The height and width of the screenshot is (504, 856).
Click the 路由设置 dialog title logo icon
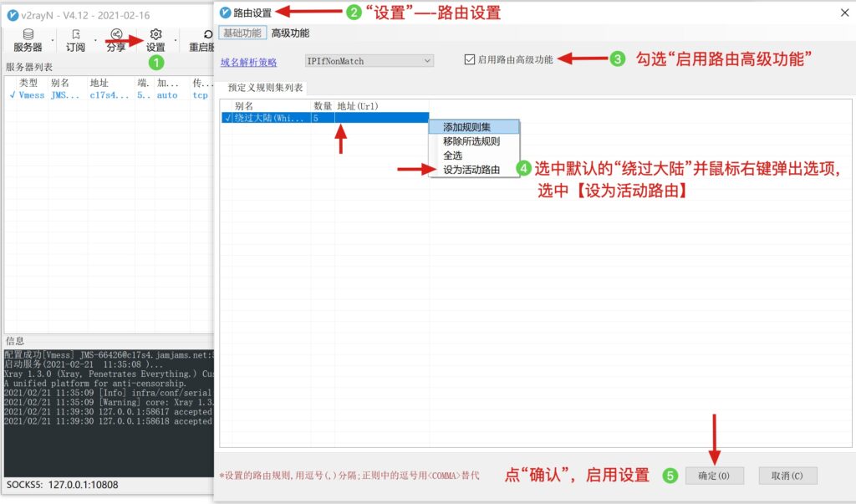[226, 12]
